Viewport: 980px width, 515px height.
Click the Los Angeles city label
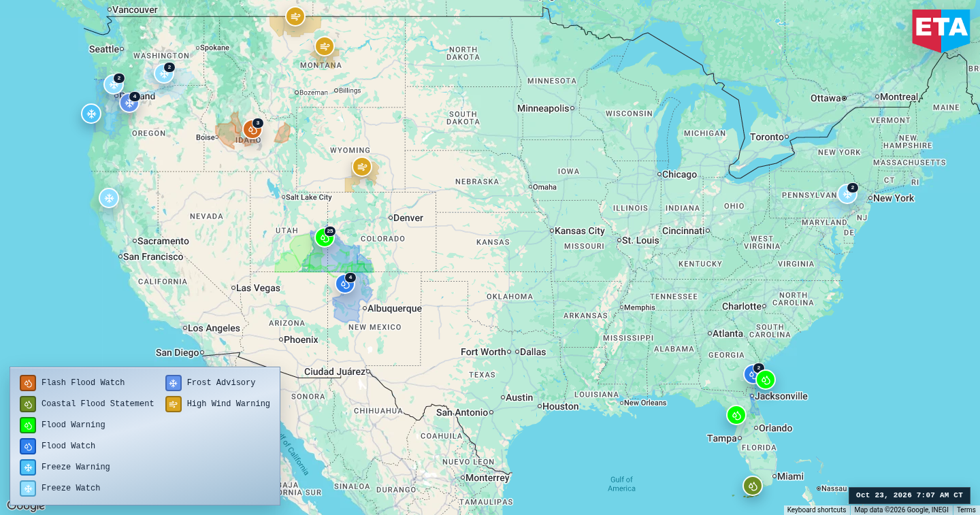[x=214, y=329]
